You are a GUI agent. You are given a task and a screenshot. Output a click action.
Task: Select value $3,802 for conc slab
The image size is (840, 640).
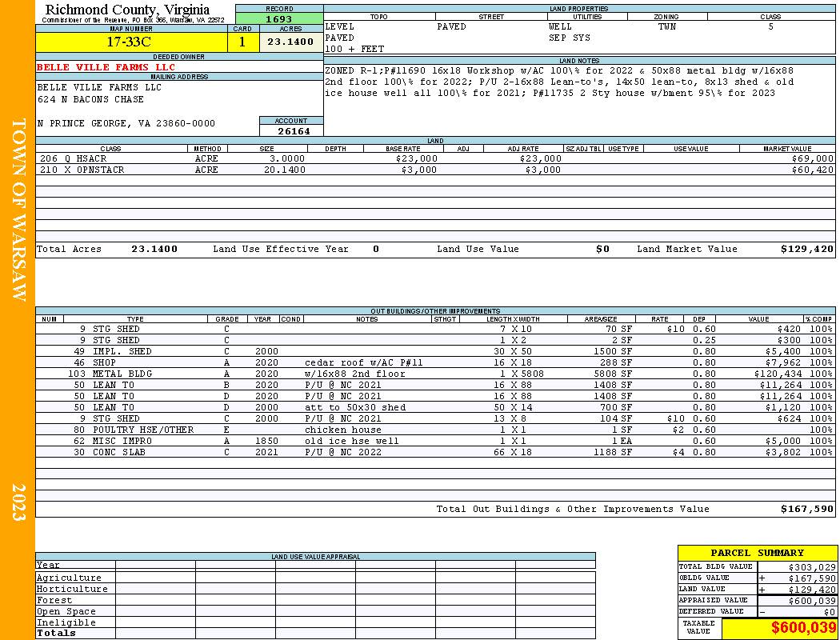(x=782, y=452)
